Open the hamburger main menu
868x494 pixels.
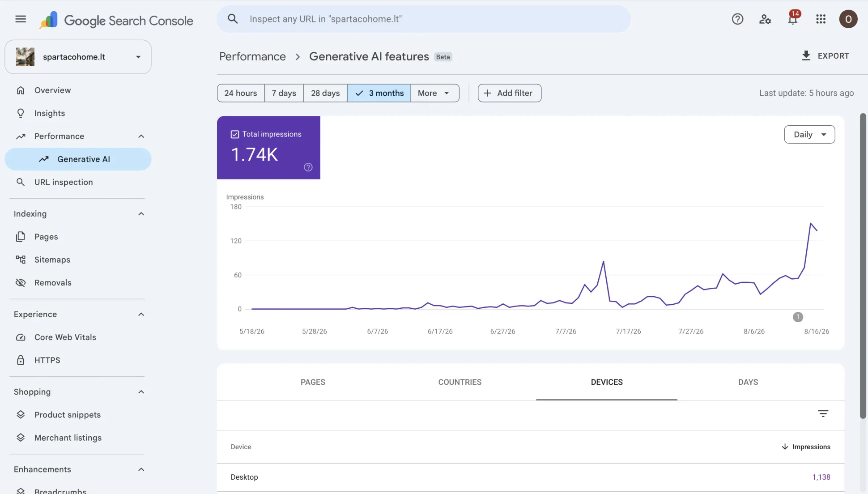point(21,19)
